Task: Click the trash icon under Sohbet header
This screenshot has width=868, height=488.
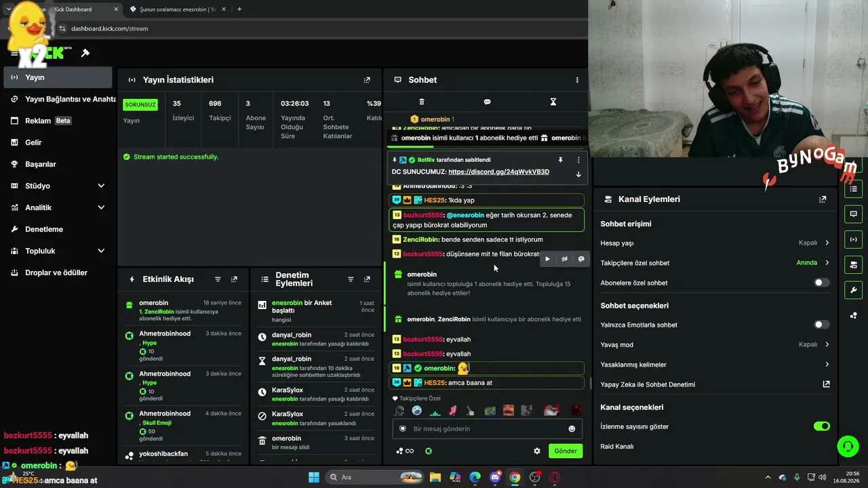Action: pos(422,102)
